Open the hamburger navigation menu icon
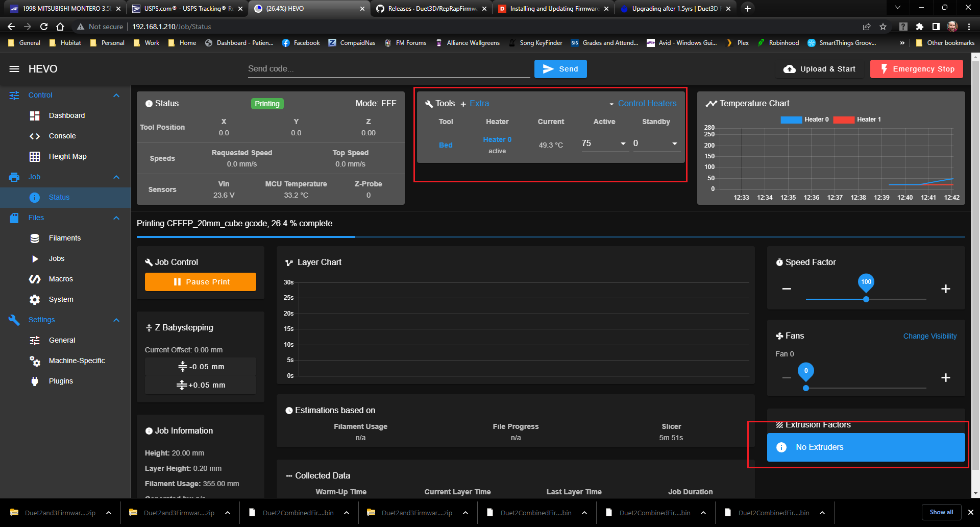This screenshot has width=980, height=527. 14,69
